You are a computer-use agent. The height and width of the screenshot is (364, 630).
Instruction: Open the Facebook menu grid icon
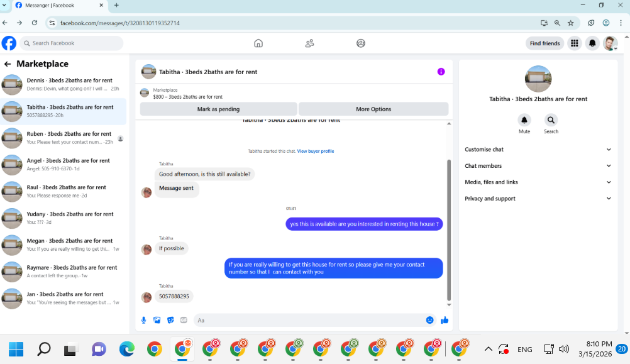click(575, 43)
